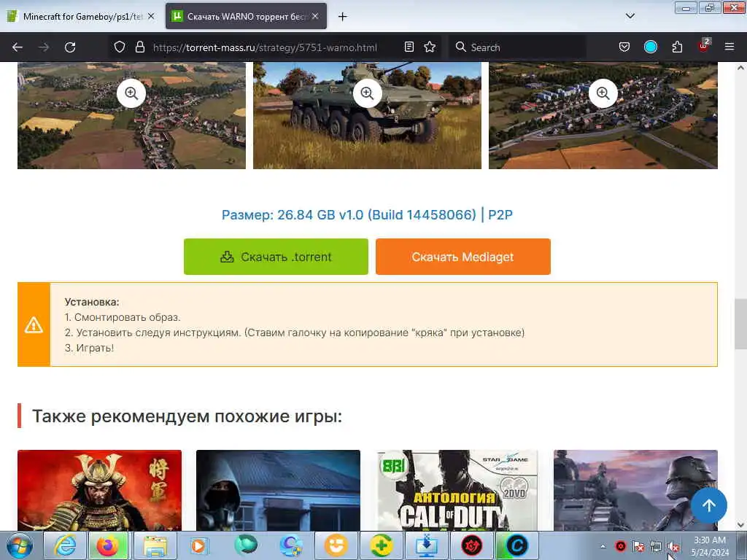Open tracking protection shield icon
Viewport: 747px width, 560px height.
[x=120, y=47]
